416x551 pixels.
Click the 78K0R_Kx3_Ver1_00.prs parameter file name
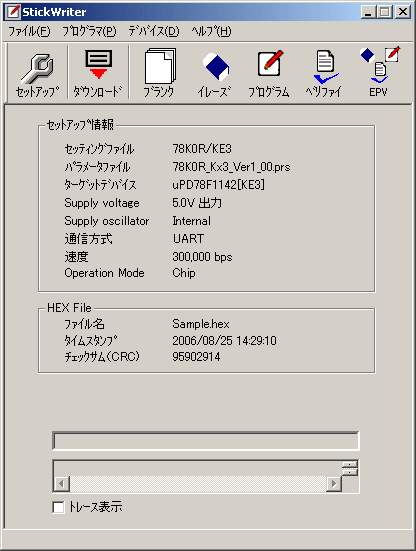(231, 167)
